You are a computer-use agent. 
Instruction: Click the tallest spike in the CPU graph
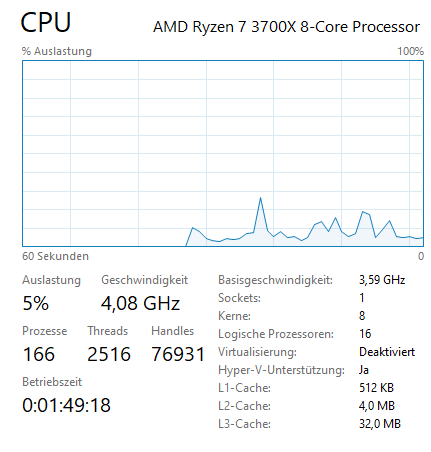tap(260, 199)
